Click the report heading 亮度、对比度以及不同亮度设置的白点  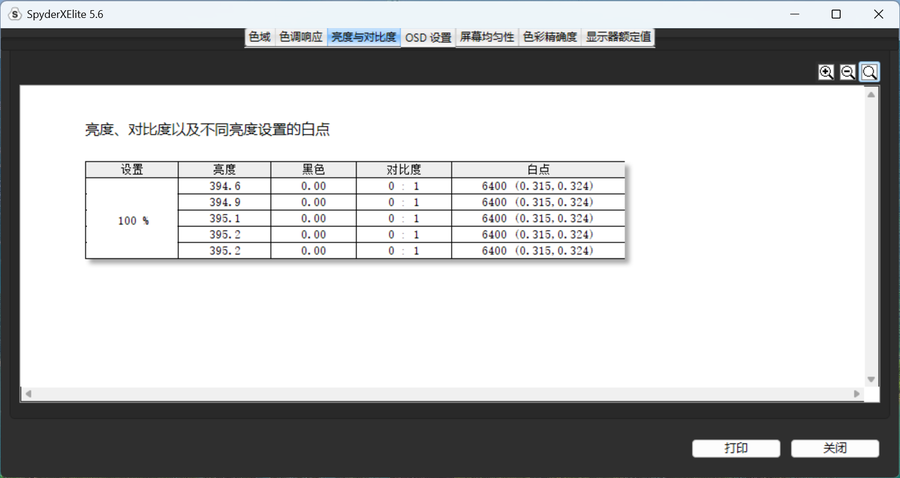(x=207, y=130)
